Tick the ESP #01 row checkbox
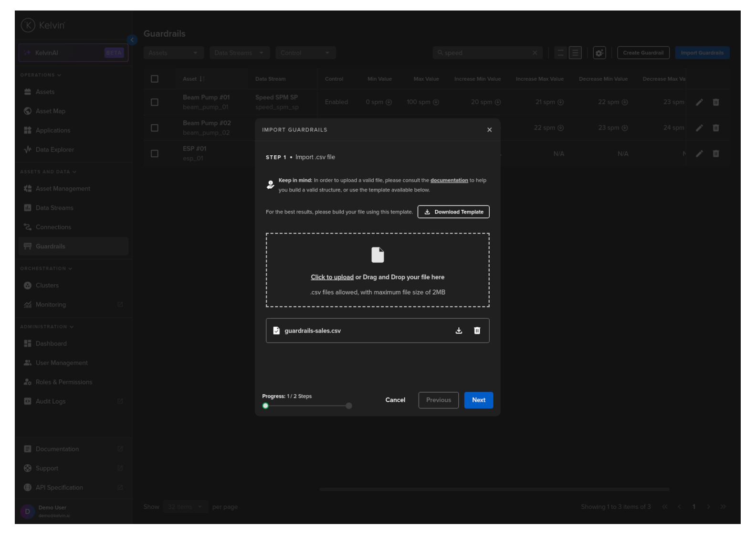The height and width of the screenshot is (535, 756). click(155, 154)
